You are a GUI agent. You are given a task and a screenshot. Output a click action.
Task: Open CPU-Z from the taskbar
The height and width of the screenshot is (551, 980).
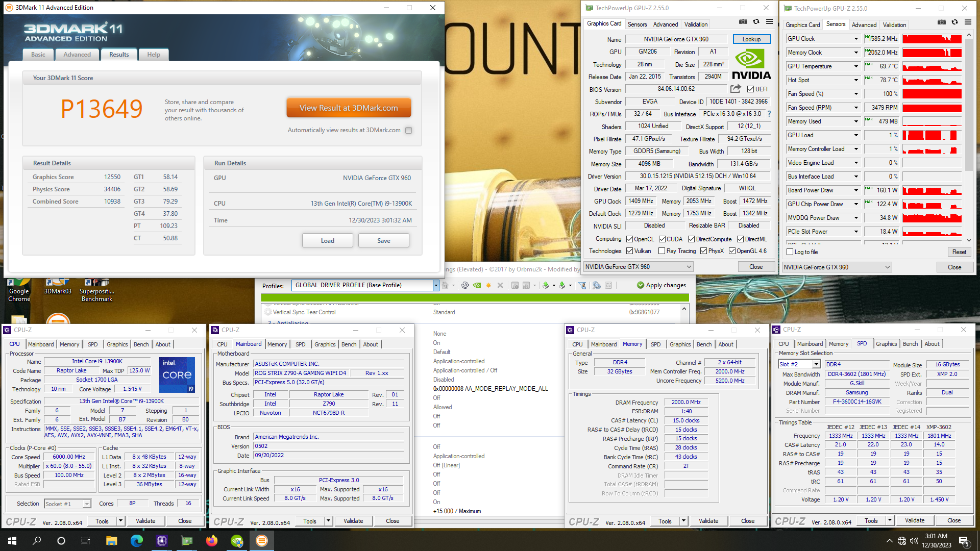[x=162, y=541]
